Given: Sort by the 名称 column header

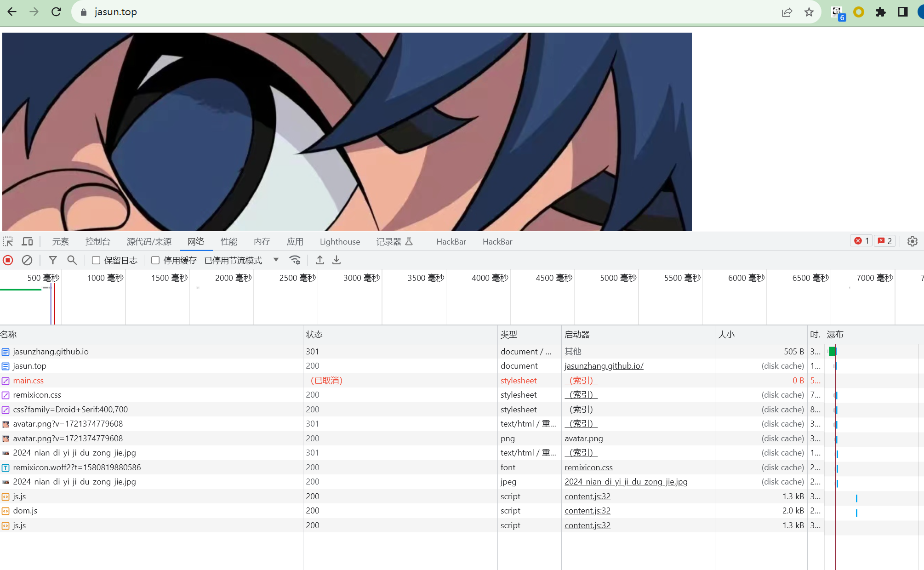Looking at the screenshot, I should [151, 335].
